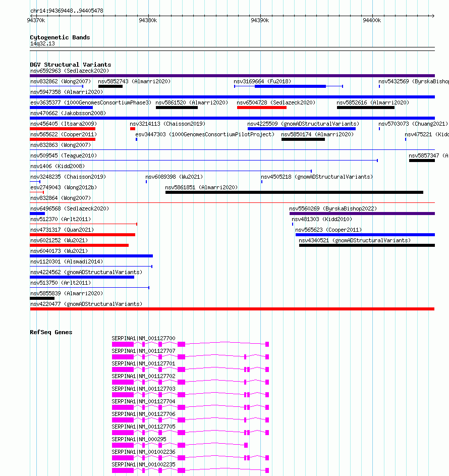The height and width of the screenshot is (476, 449).
Task: Open the SERPINA1|NM_000295 transcript label
Action: point(139,440)
